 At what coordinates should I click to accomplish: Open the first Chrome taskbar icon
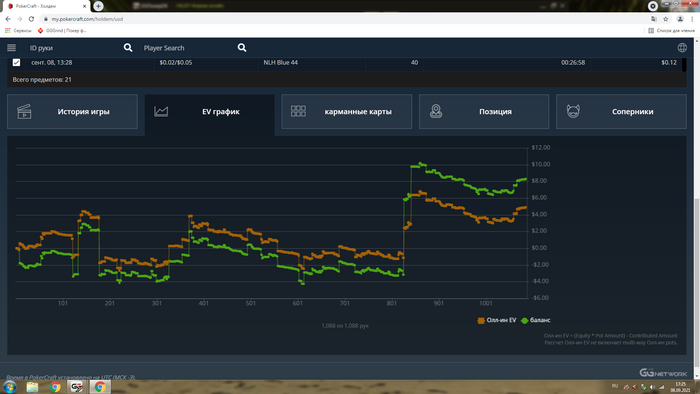tap(55, 387)
